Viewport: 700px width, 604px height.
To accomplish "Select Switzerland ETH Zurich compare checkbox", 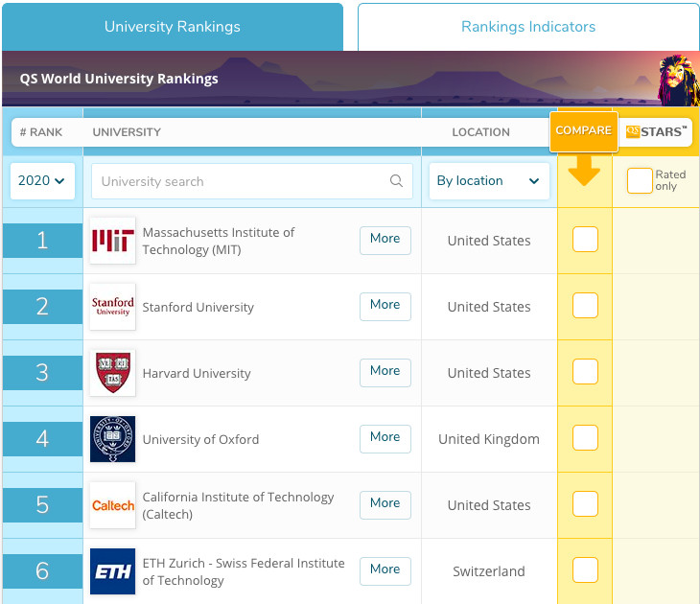I will click(x=585, y=569).
